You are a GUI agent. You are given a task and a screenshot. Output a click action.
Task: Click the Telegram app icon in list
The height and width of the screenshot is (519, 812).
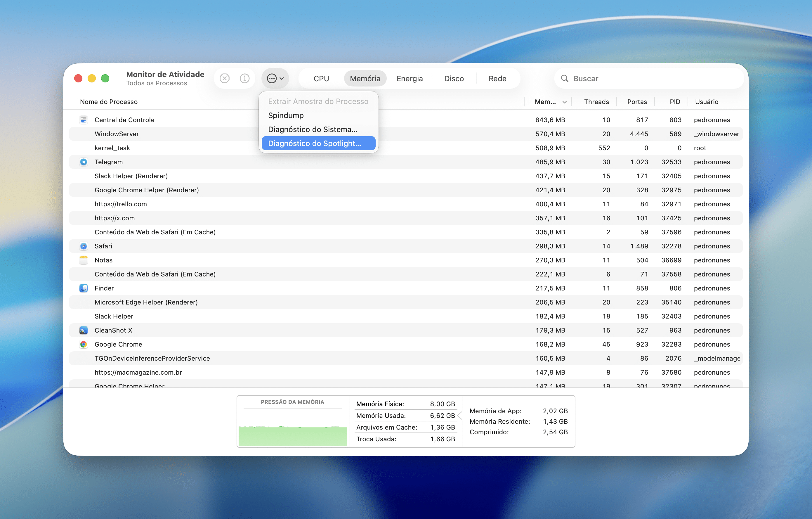coord(84,162)
